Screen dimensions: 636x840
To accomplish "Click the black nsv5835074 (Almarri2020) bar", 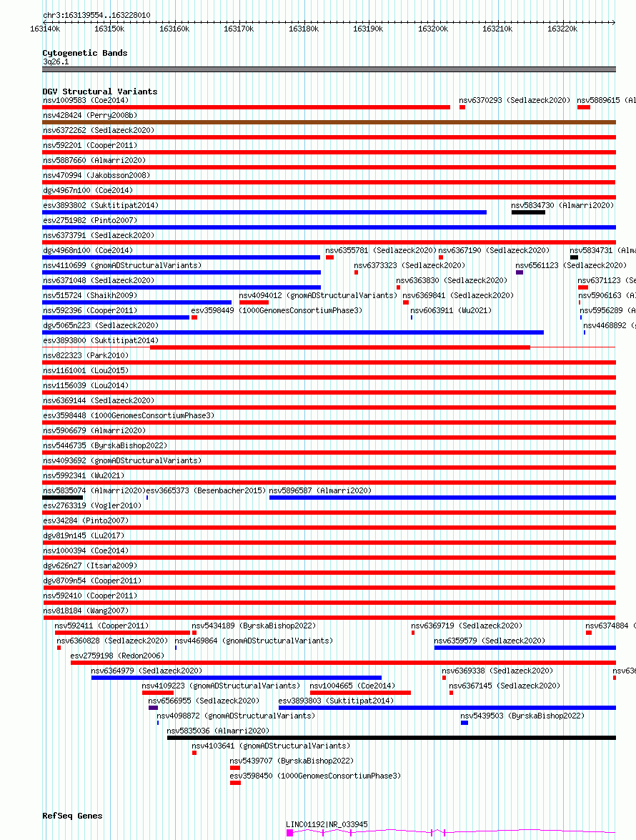I will pos(63,497).
